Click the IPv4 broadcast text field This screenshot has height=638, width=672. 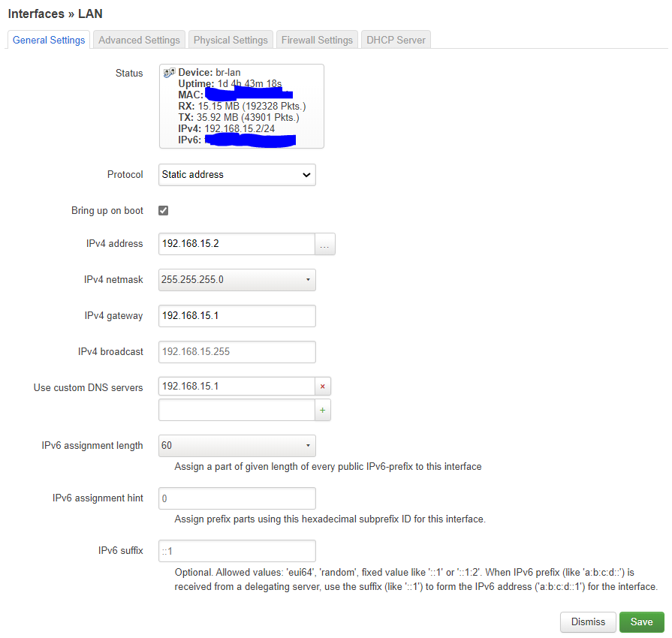237,352
